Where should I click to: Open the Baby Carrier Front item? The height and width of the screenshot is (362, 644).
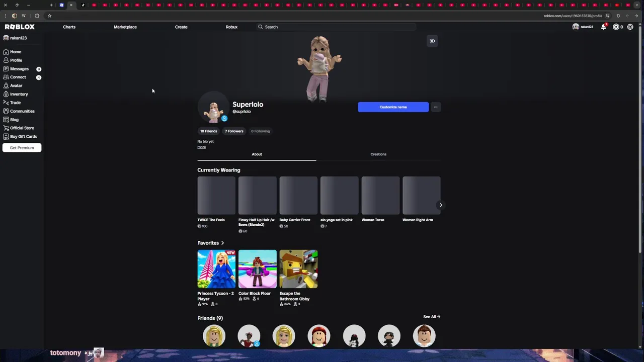pyautogui.click(x=298, y=202)
